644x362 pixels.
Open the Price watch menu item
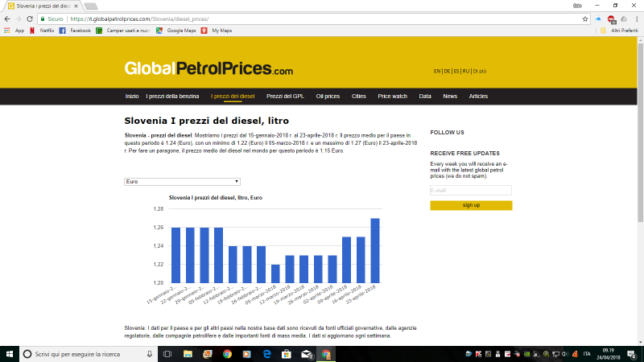click(392, 96)
